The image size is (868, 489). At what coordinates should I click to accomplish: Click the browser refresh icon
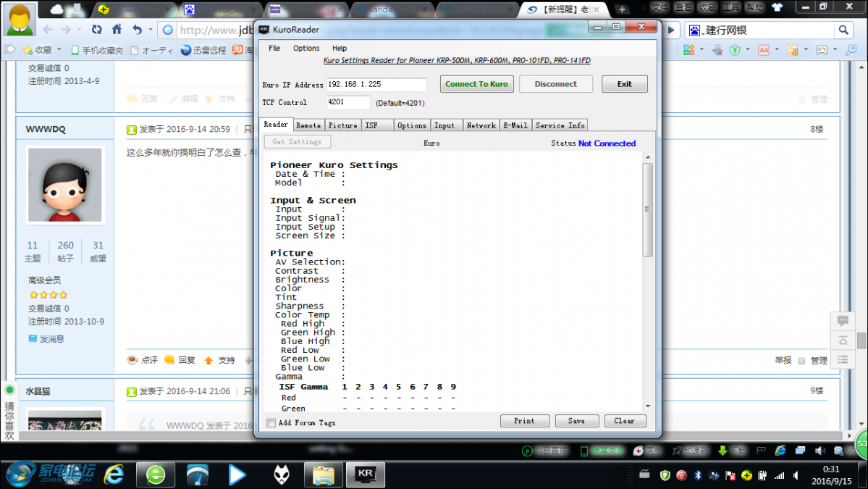click(96, 30)
